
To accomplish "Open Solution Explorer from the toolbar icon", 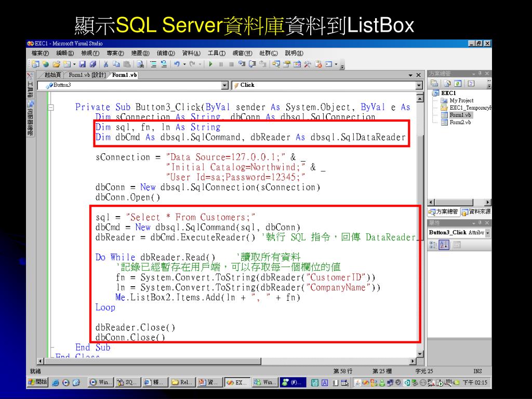I will coord(276,64).
